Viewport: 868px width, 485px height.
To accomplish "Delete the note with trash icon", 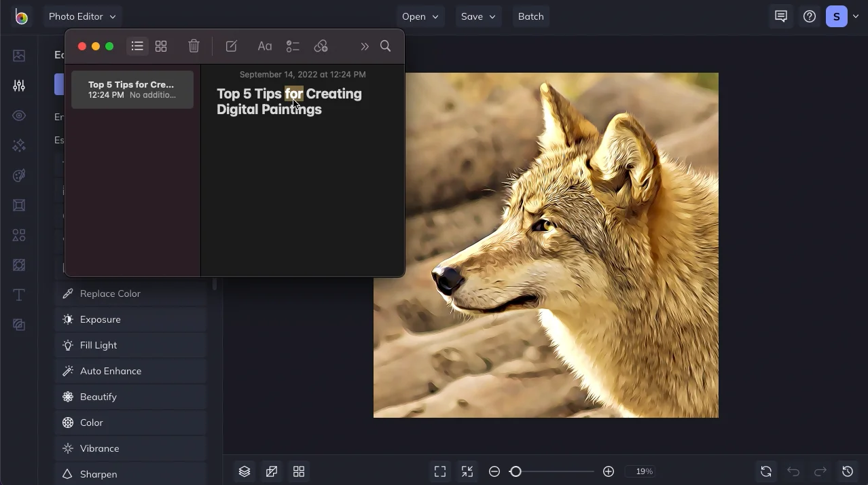I will pos(194,46).
